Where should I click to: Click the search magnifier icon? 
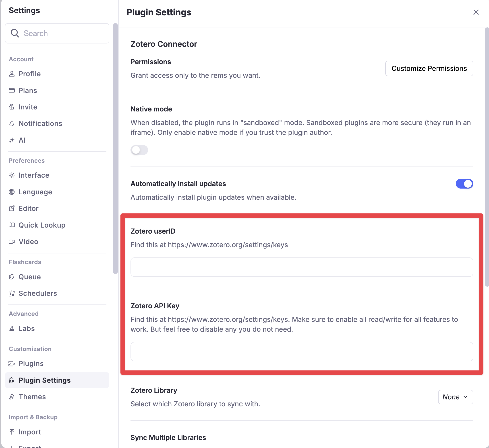[15, 33]
